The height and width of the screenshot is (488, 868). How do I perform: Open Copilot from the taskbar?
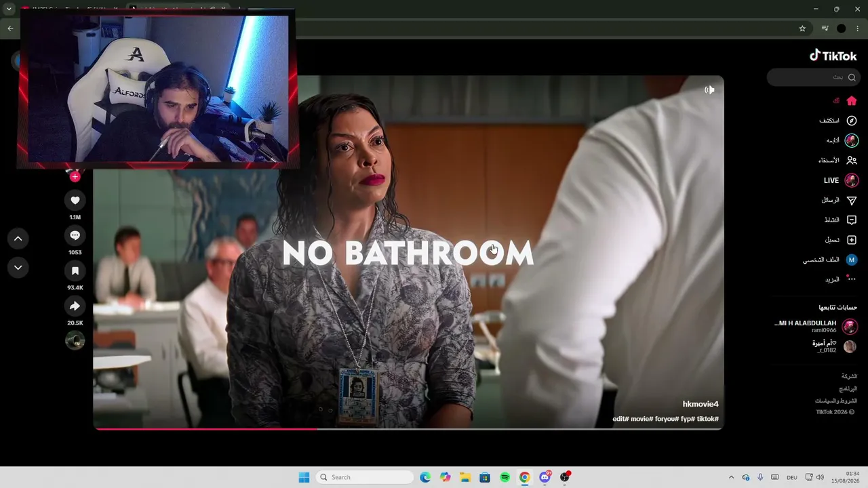(x=445, y=477)
